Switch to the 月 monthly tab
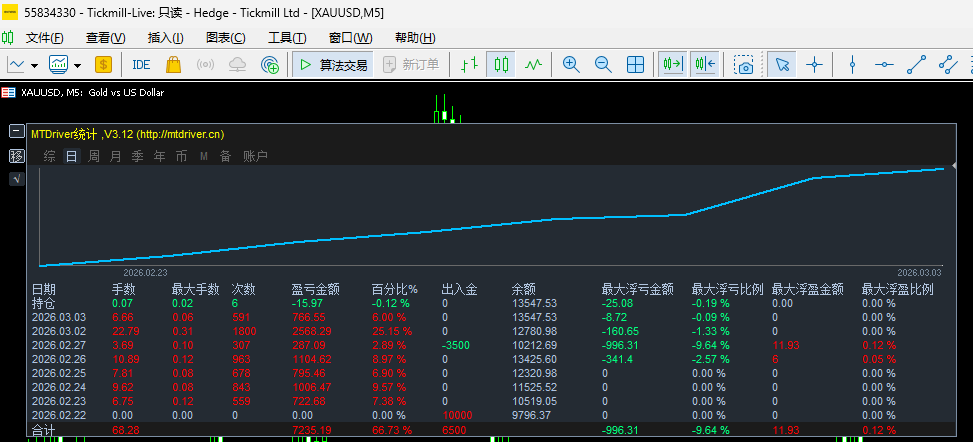 click(115, 156)
